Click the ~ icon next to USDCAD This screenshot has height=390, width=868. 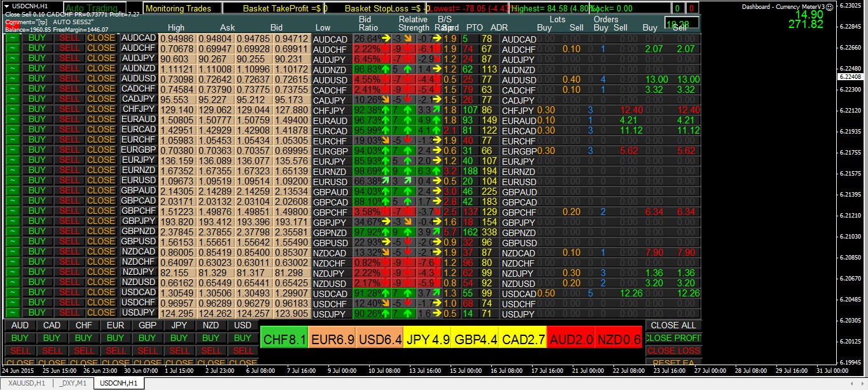click(13, 293)
